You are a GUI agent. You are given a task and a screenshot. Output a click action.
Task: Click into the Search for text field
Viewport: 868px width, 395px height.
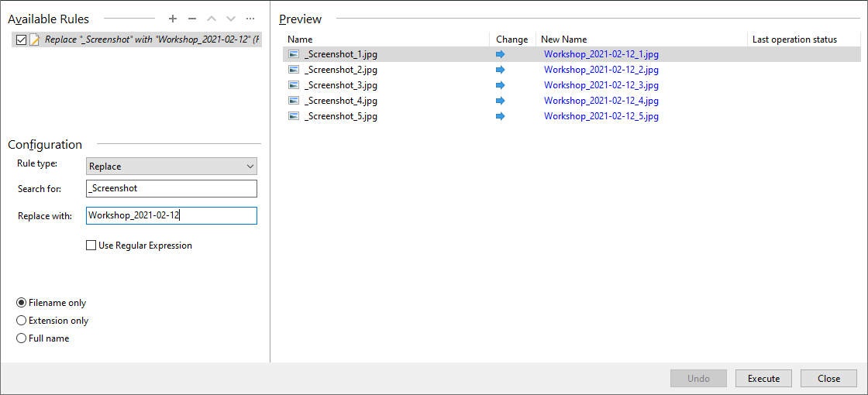171,188
